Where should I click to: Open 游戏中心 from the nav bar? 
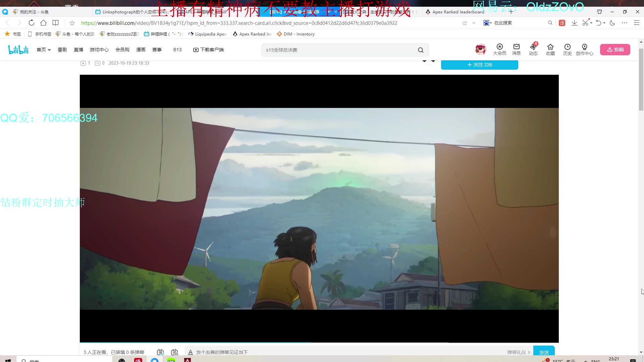99,50
